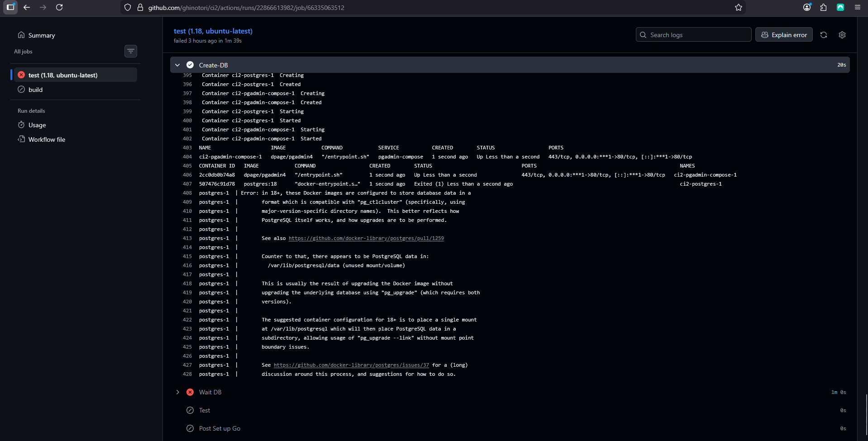Click the re-run jobs refresh icon
Viewport: 868px width, 441px height.
pos(824,35)
